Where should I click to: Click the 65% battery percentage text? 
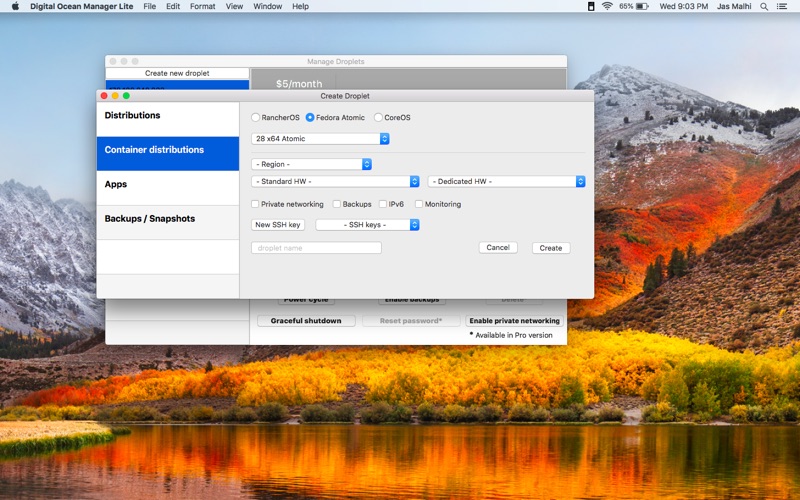(x=626, y=7)
